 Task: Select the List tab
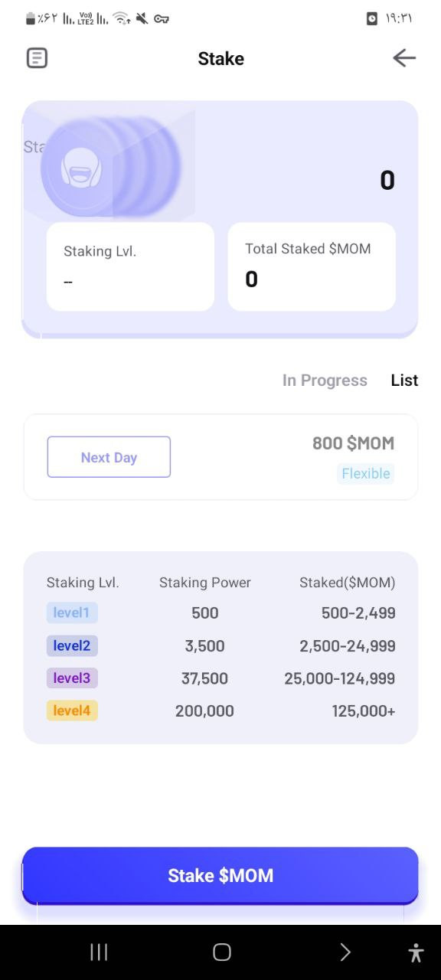404,381
